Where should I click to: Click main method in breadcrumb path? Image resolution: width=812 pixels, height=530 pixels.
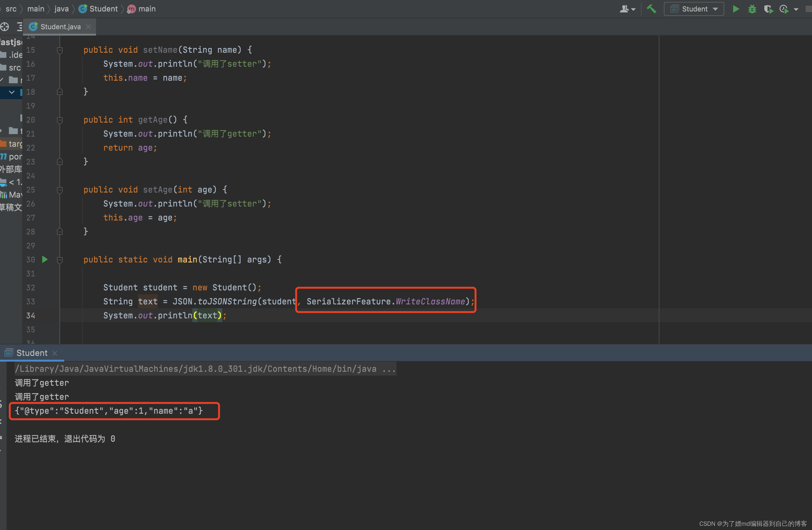point(147,9)
